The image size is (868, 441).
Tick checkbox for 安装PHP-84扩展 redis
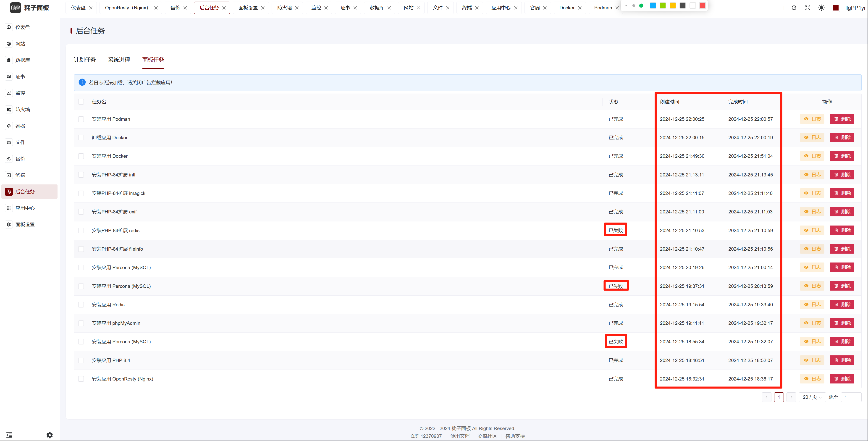[x=81, y=231]
